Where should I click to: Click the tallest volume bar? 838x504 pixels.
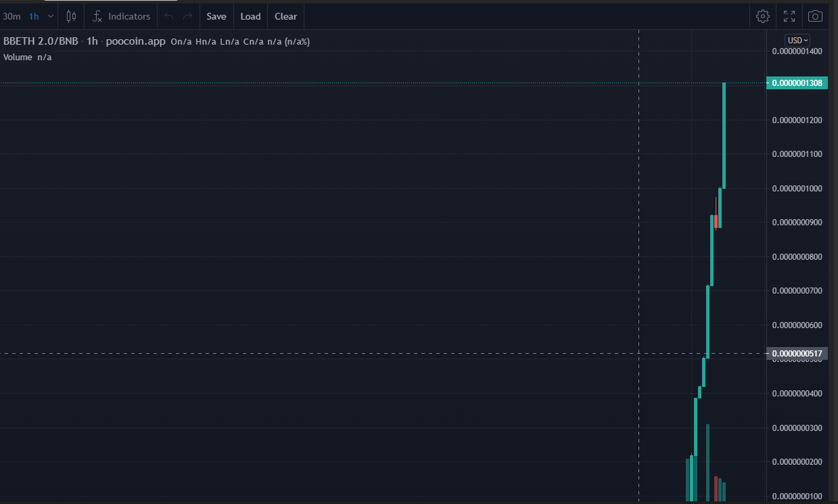[x=707, y=462]
